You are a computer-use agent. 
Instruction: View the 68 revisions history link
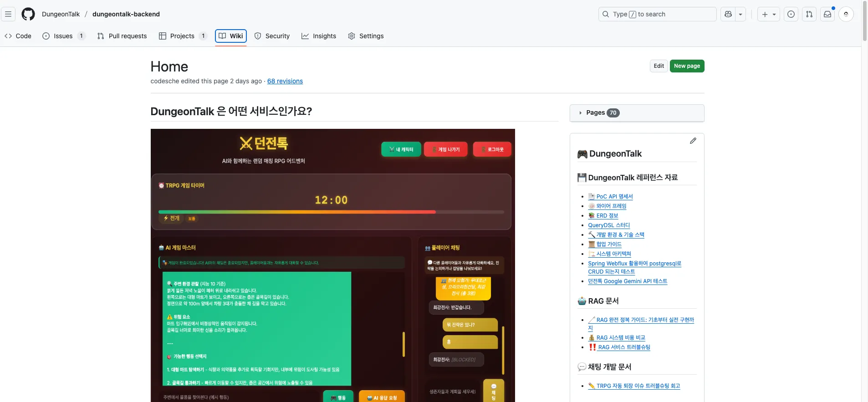(285, 81)
